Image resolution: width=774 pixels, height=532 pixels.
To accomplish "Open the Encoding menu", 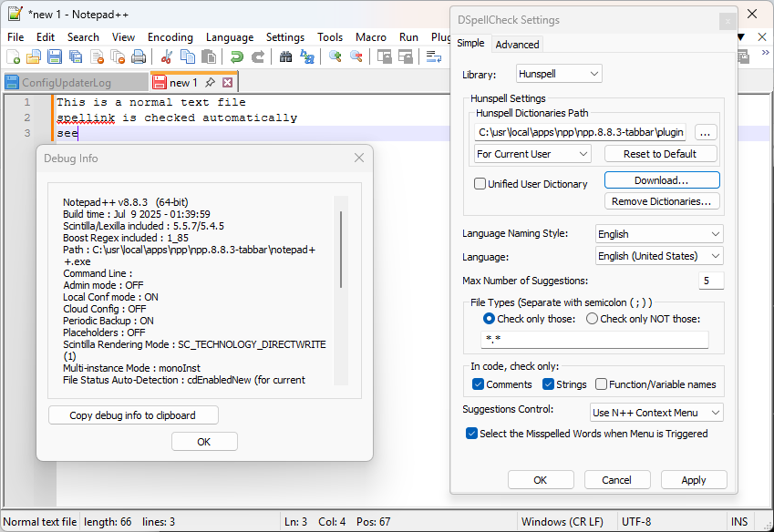I will pyautogui.click(x=170, y=37).
